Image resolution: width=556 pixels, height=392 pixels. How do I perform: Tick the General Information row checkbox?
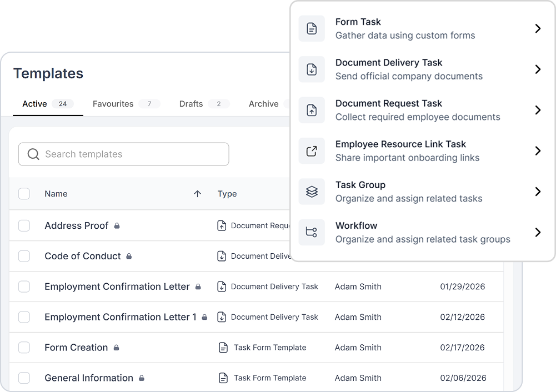(24, 378)
